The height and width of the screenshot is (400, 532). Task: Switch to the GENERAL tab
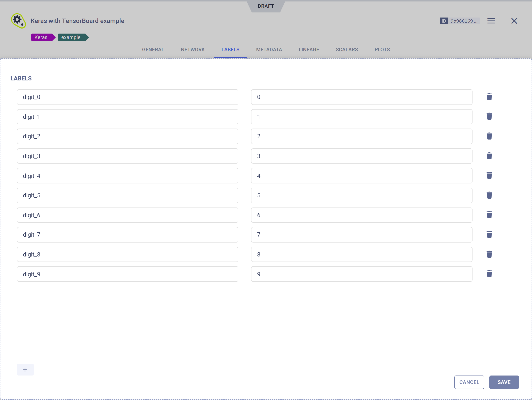click(x=153, y=49)
